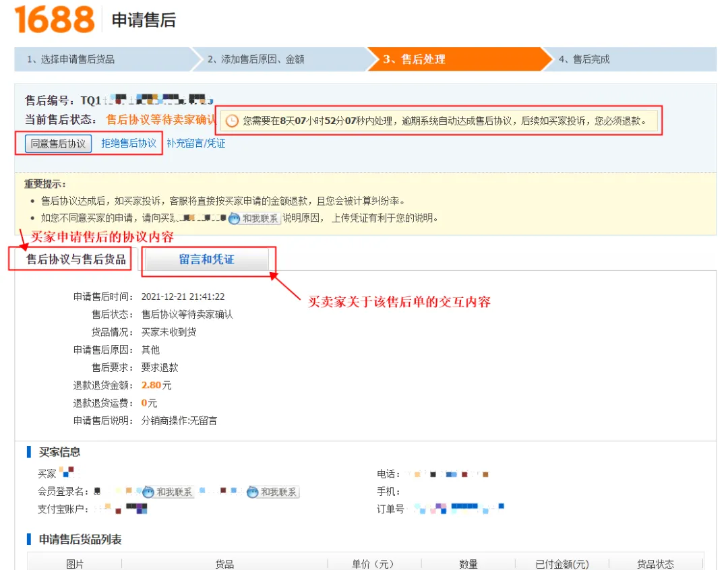This screenshot has height=570, width=728.
Task: Click the Wangwang icon in the important tips
Action: [x=234, y=218]
